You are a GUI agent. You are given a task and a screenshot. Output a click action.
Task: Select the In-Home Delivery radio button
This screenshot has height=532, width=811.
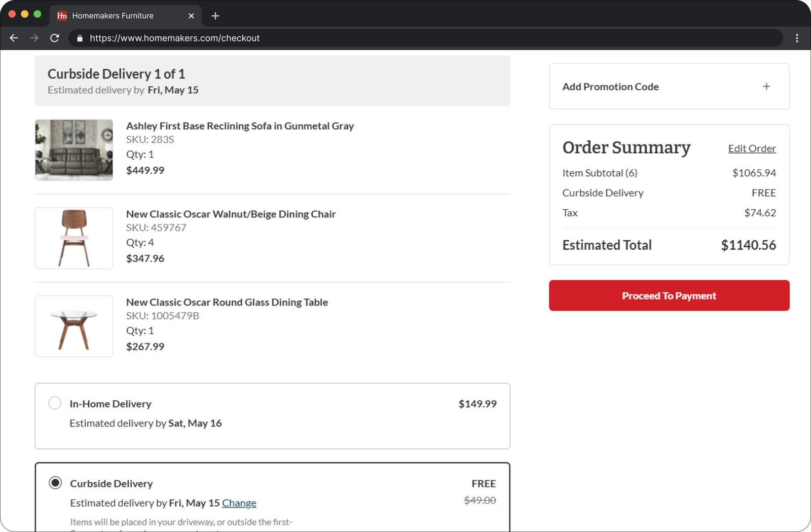(x=55, y=403)
